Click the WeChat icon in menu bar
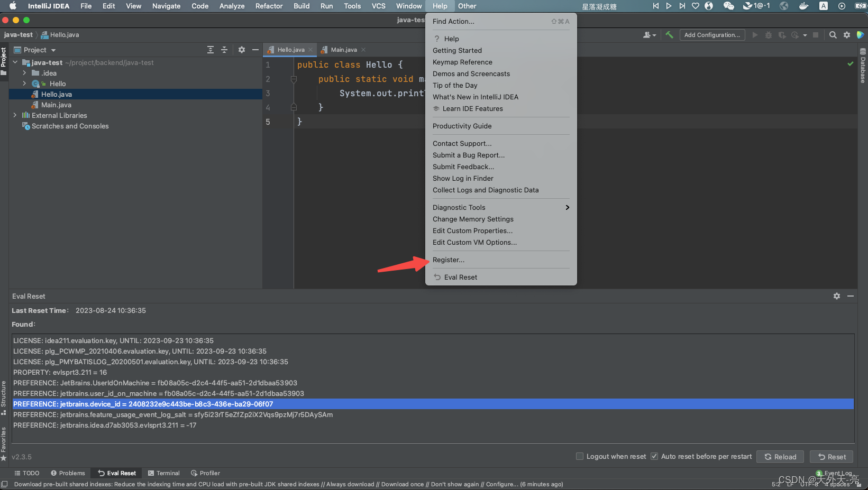The image size is (868, 490). pyautogui.click(x=728, y=6)
